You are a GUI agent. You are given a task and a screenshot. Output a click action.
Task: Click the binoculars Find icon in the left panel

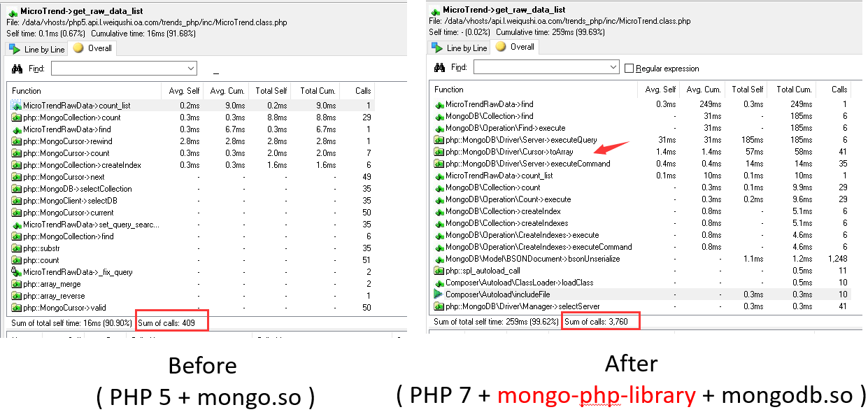(x=17, y=69)
